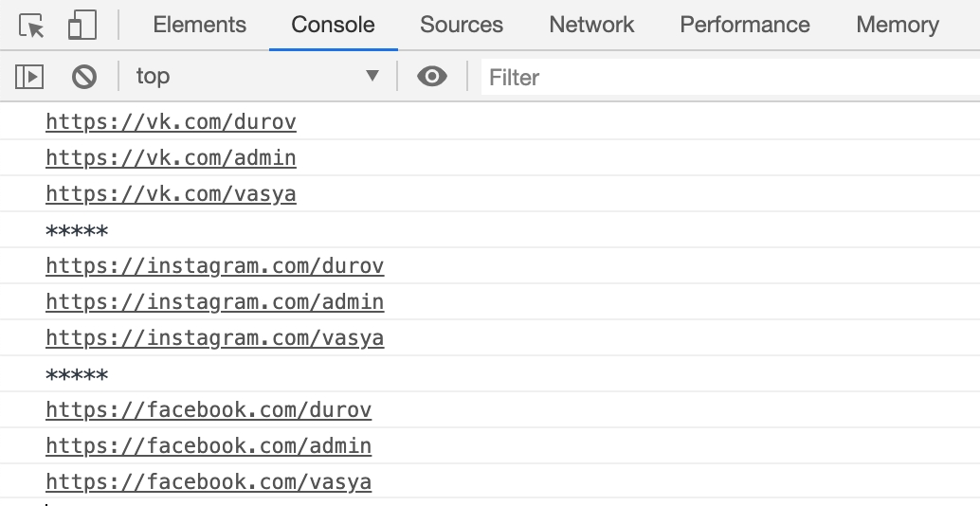Viewport: 980px width, 506px height.
Task: Activate the inspect element picker icon
Action: pyautogui.click(x=32, y=26)
